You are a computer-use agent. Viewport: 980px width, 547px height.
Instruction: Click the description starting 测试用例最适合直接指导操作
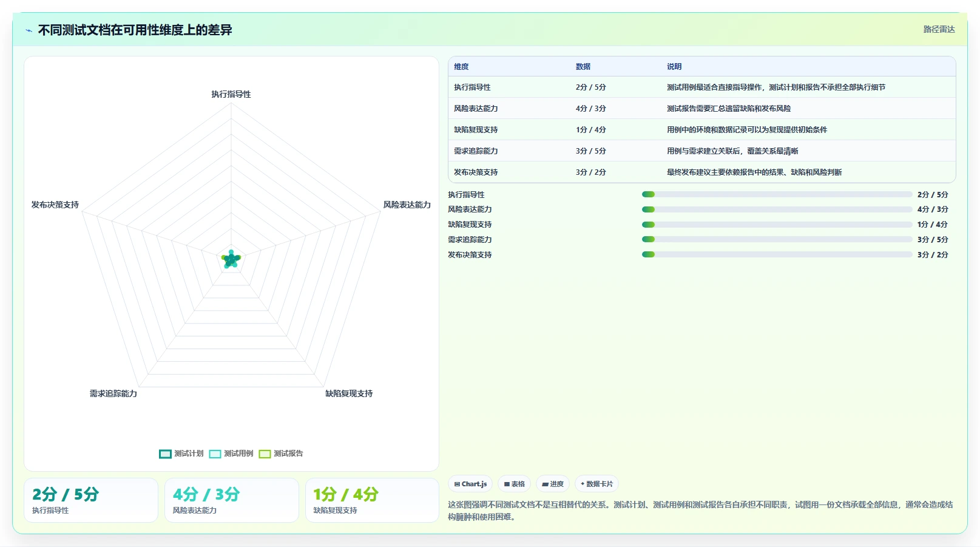(776, 87)
